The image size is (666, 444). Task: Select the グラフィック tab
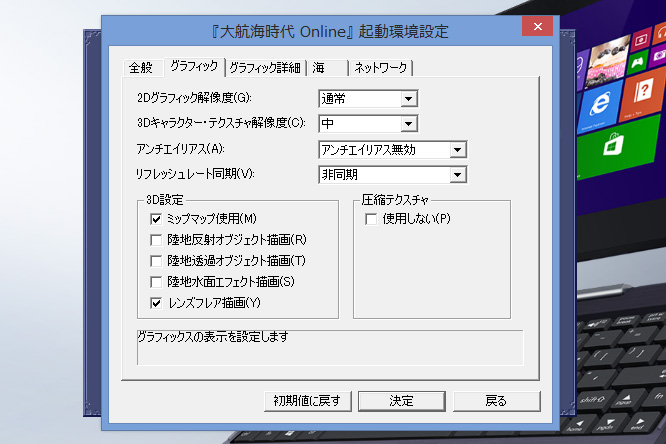(194, 66)
